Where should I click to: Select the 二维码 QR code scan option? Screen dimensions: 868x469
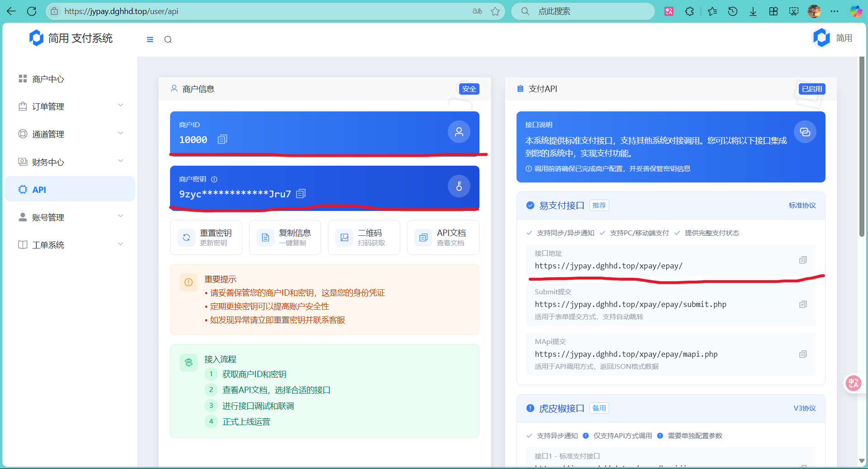point(364,237)
